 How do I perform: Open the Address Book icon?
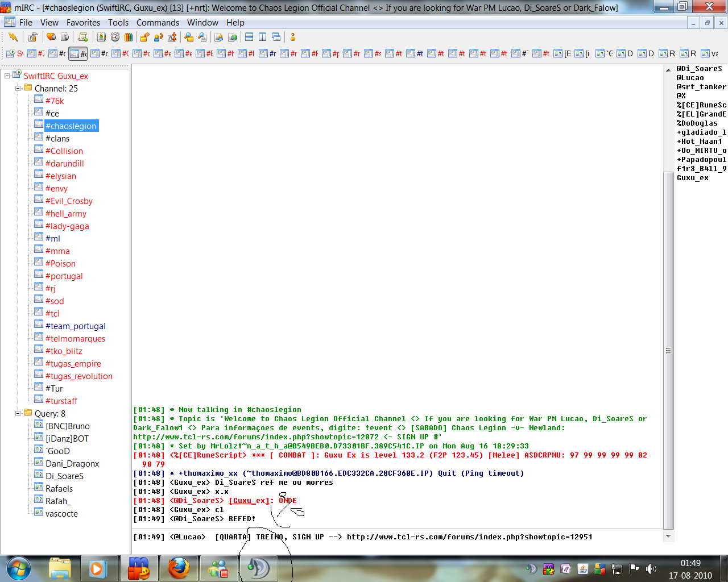[101, 38]
